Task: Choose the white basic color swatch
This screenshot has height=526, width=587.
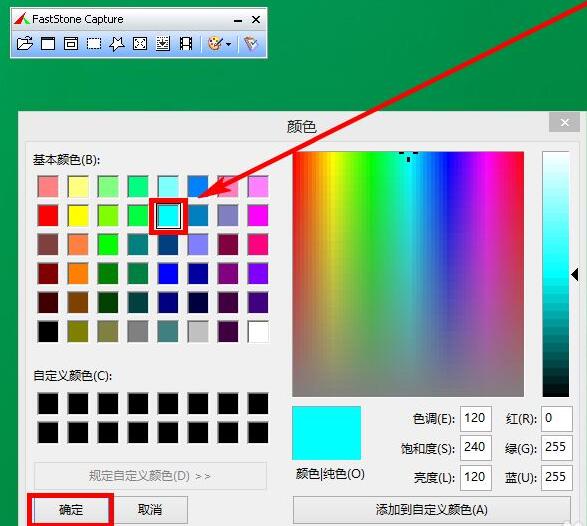Action: tap(258, 332)
